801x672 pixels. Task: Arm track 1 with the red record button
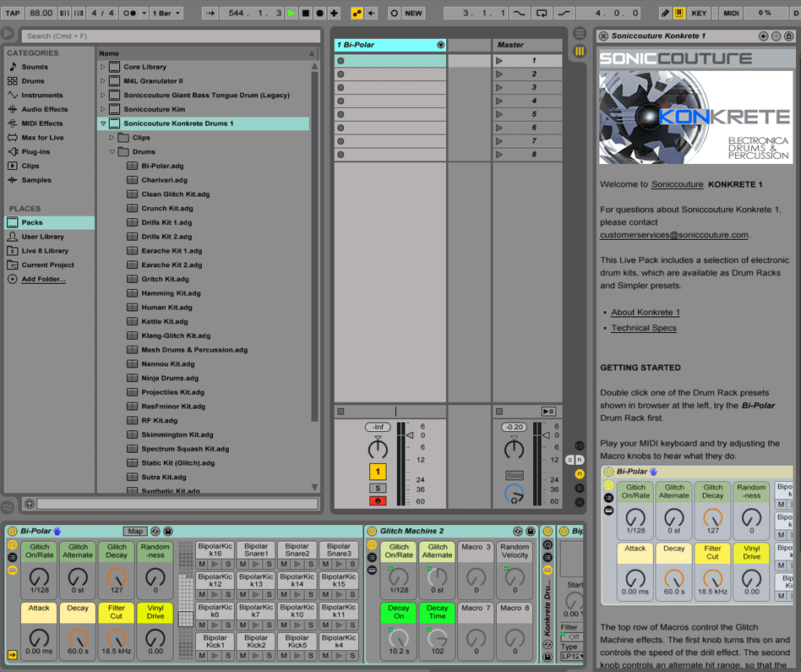378,500
